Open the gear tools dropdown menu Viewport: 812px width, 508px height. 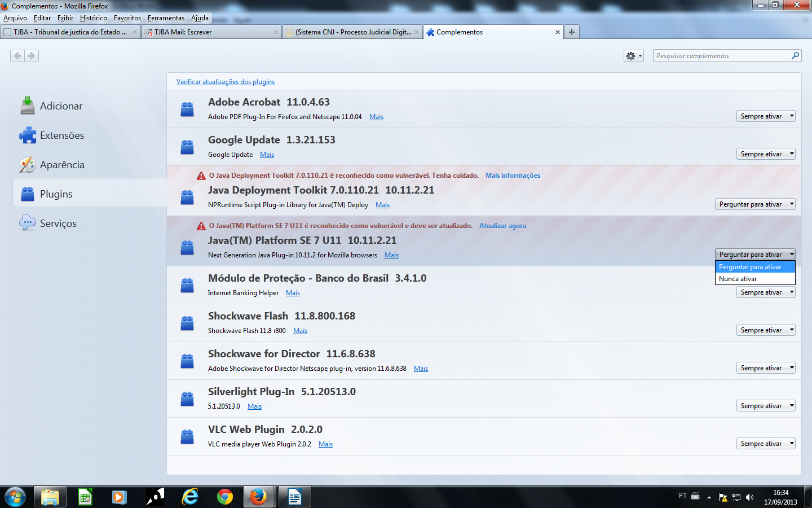pos(634,56)
